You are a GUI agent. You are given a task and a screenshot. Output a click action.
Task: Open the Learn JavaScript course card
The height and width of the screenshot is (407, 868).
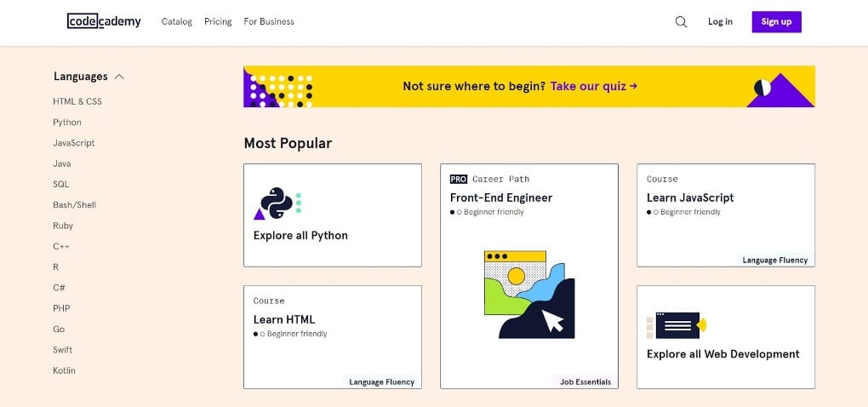click(x=726, y=215)
